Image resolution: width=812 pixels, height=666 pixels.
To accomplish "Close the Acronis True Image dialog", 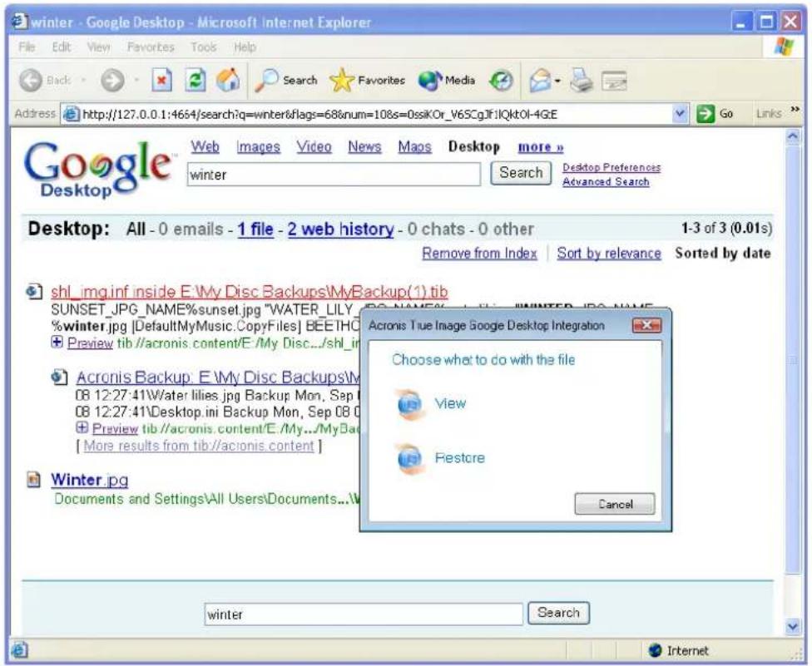I will click(646, 325).
